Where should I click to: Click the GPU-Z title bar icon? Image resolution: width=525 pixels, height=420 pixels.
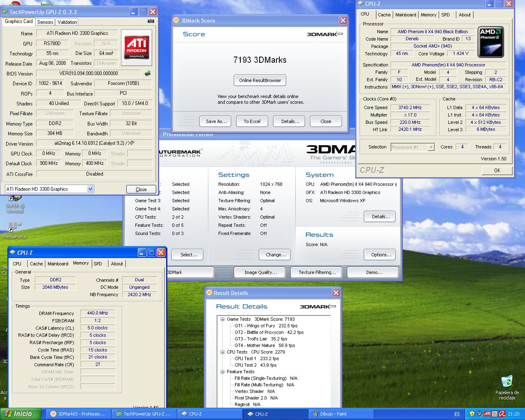(x=5, y=11)
